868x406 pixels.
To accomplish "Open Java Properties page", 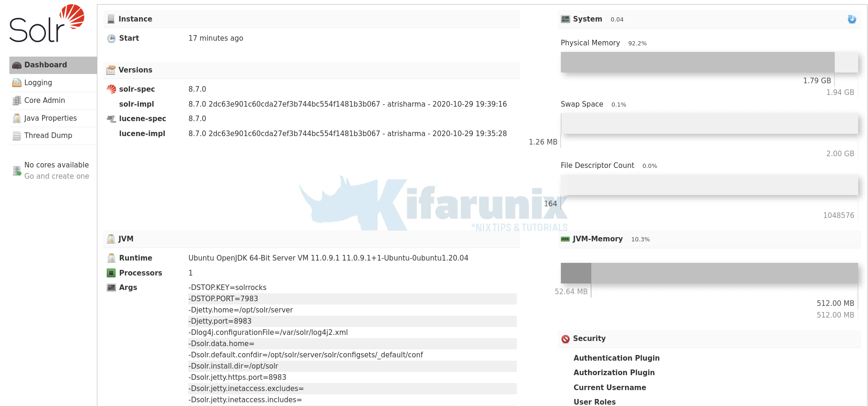I will coord(50,118).
